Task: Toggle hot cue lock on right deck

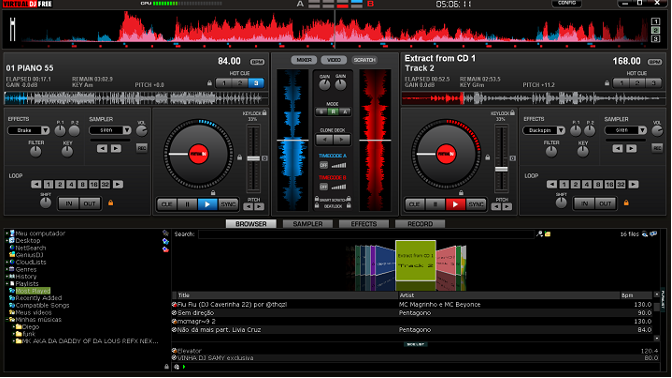Action: pyautogui.click(x=607, y=83)
